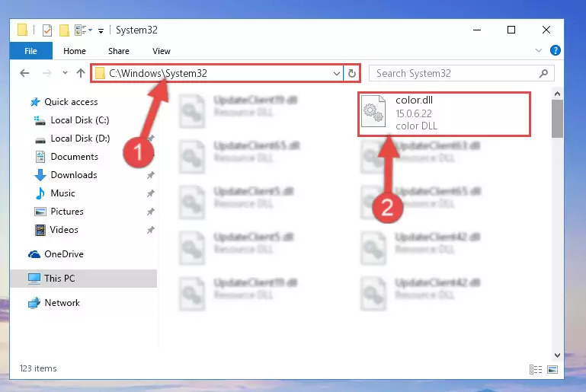The image size is (586, 392).
Task: Open Videos in the sidebar
Action: tap(56, 230)
